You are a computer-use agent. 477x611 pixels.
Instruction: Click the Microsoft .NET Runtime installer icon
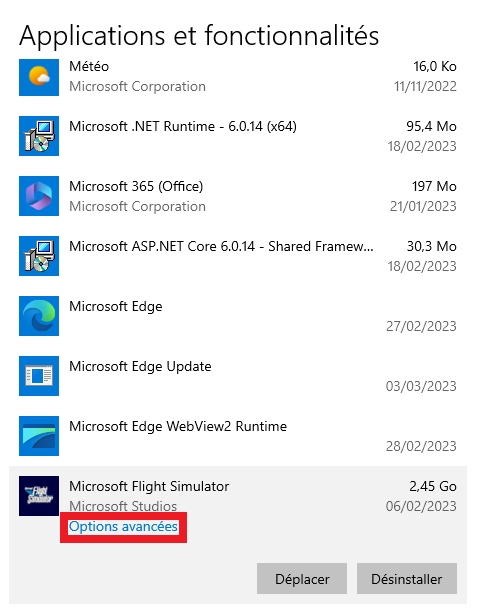click(39, 136)
